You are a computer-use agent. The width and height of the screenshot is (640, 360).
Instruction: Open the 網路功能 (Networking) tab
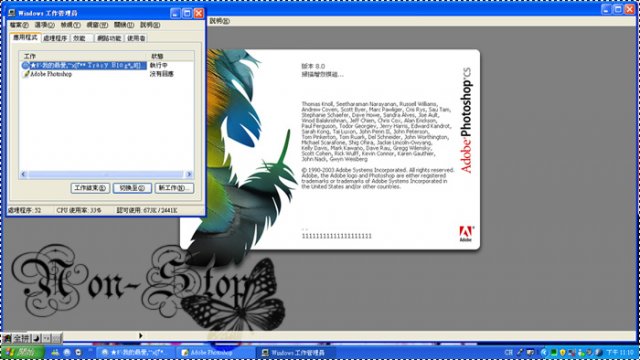coord(109,38)
